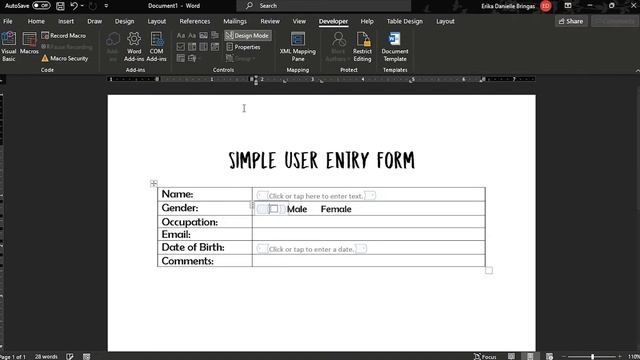The width and height of the screenshot is (640, 360).
Task: Open the Erika Danielle Bringas account
Action: tap(516, 6)
